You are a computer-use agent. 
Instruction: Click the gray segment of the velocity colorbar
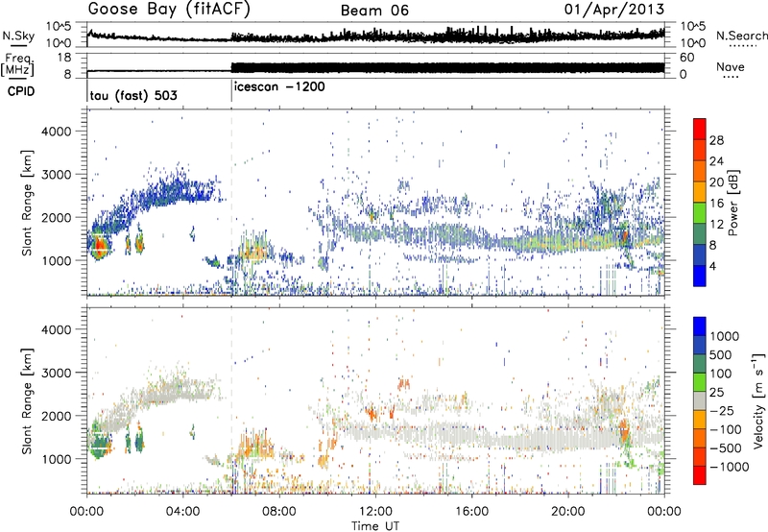(700, 400)
